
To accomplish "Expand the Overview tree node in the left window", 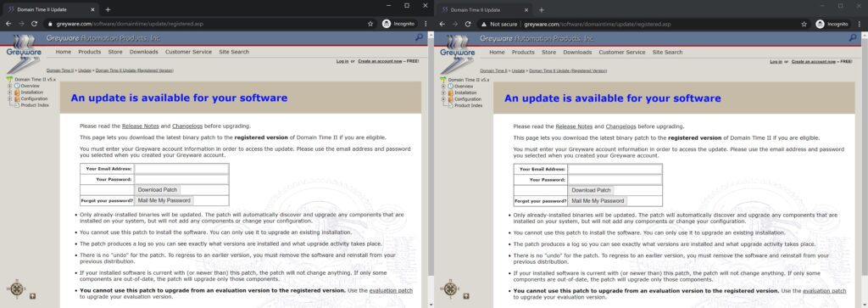I will tap(10, 86).
